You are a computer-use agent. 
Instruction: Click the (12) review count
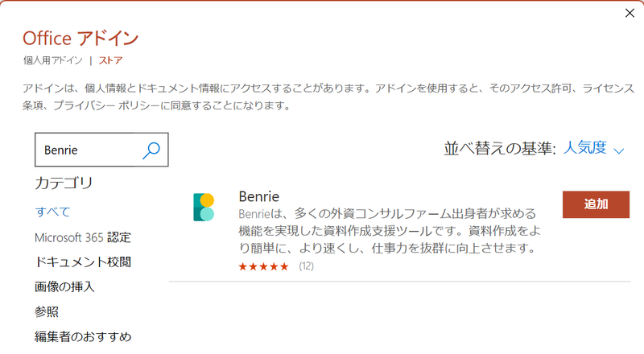307,266
